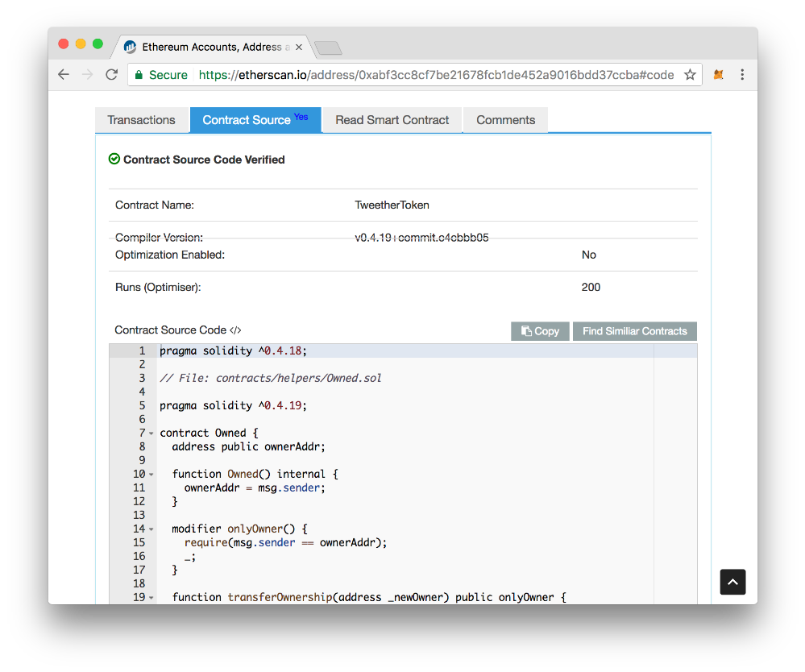Viewport: 805px width, 672px height.
Task: Open the Read Smart Contract tab
Action: (392, 120)
